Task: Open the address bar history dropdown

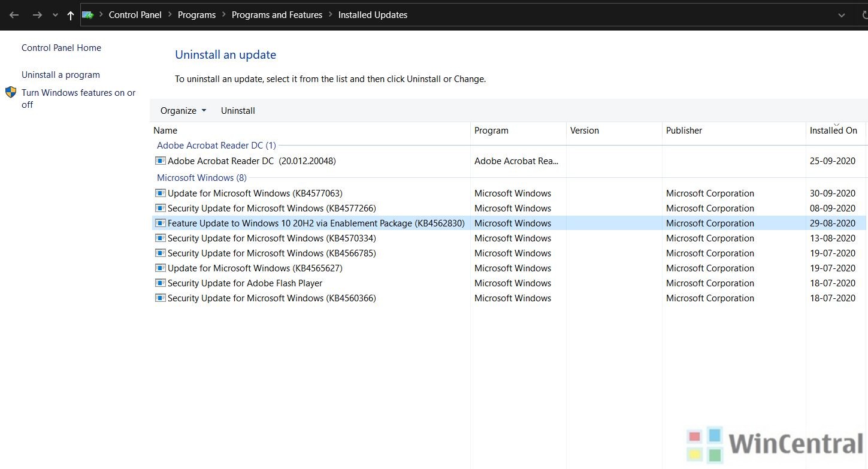Action: point(842,15)
